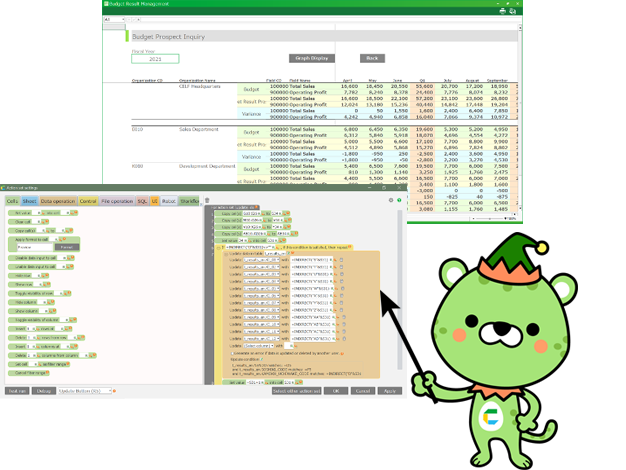This screenshot has width=626, height=470.
Task: Click Preview field in Apply format block
Action: pyautogui.click(x=35, y=247)
